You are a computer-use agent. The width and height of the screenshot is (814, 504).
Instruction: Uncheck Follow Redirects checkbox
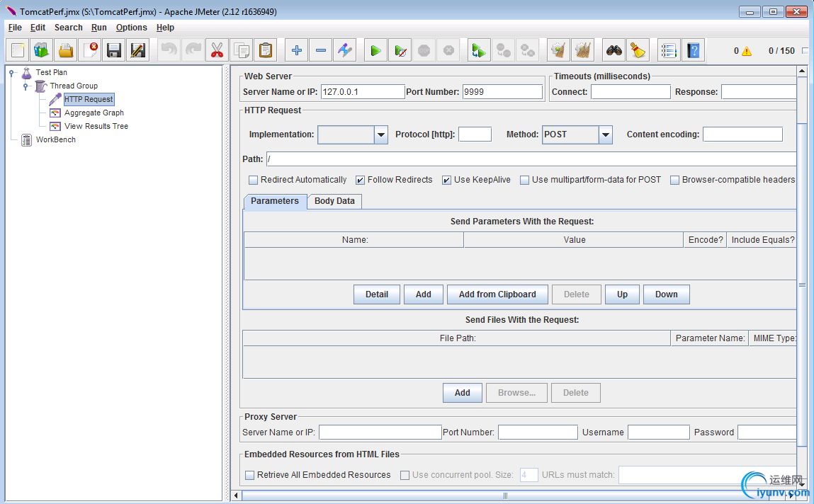click(361, 180)
